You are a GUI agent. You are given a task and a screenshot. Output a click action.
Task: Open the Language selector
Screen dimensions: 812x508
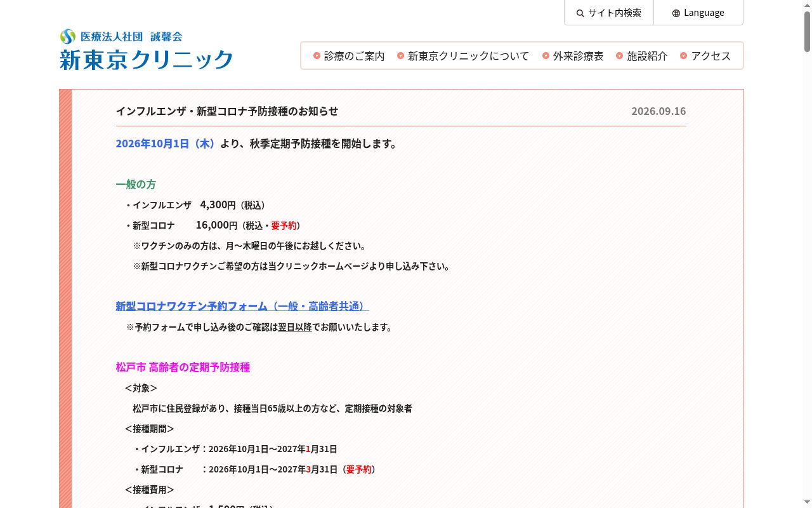[x=698, y=13]
